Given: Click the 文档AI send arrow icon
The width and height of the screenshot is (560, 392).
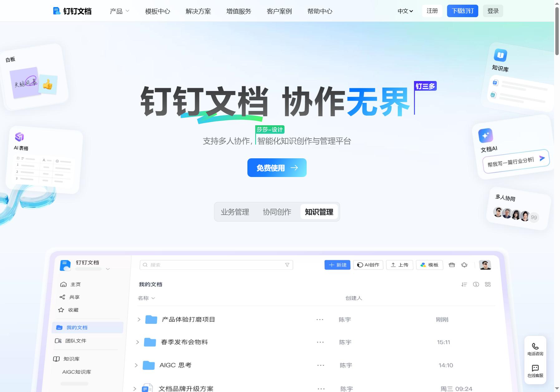Looking at the screenshot, I should coord(542,158).
